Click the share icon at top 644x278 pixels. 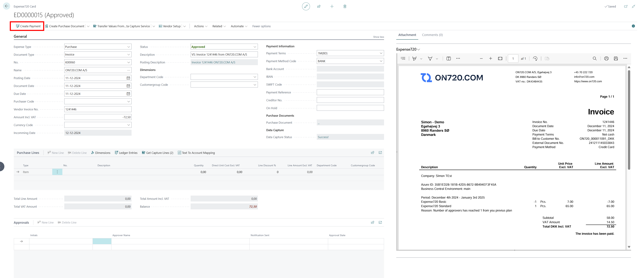(319, 6)
